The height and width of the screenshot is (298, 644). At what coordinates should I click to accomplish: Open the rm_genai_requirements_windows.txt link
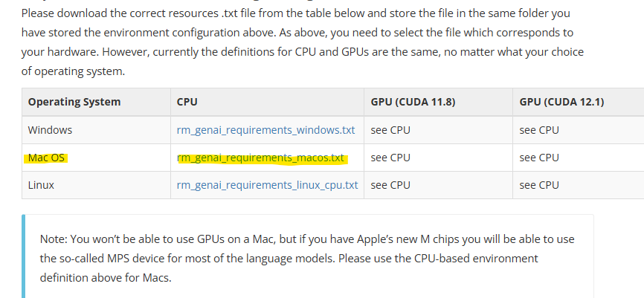point(265,130)
